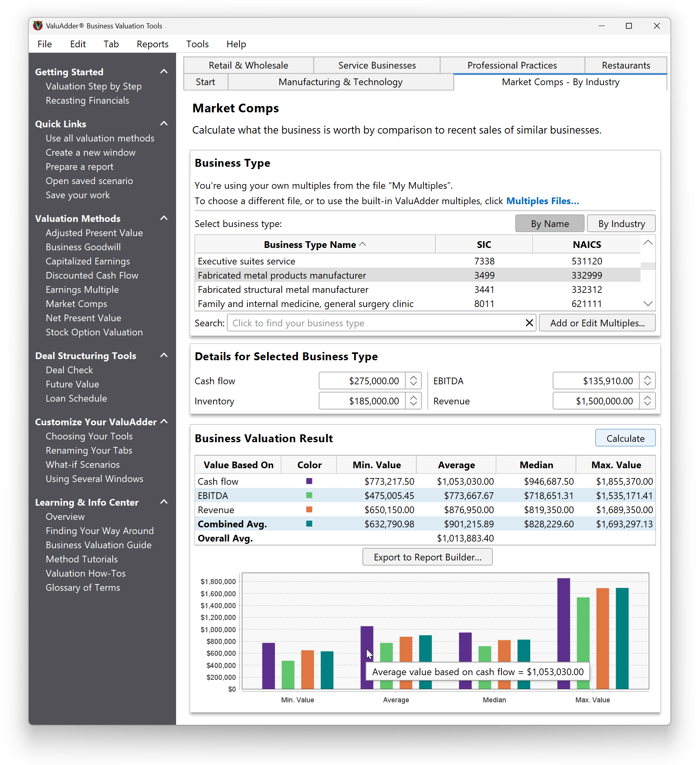Open What-if Scenarios help topic

tap(83, 464)
